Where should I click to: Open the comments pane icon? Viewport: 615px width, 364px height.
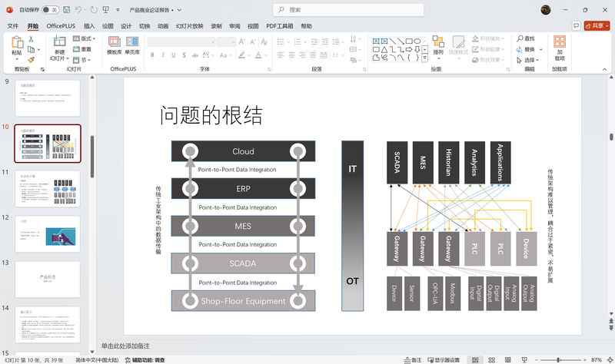tap(576, 26)
